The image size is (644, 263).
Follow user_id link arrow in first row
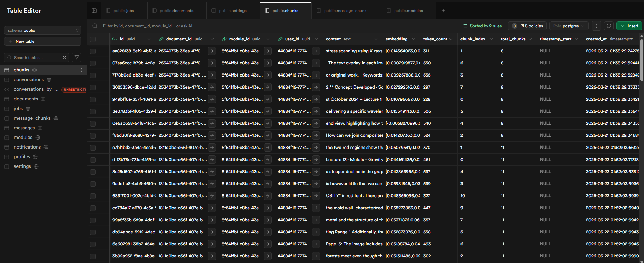point(316,51)
